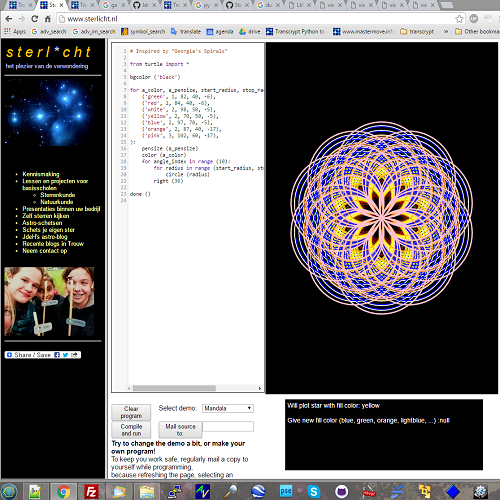
Task: Click the star cluster image in sidebar
Action: (49, 112)
